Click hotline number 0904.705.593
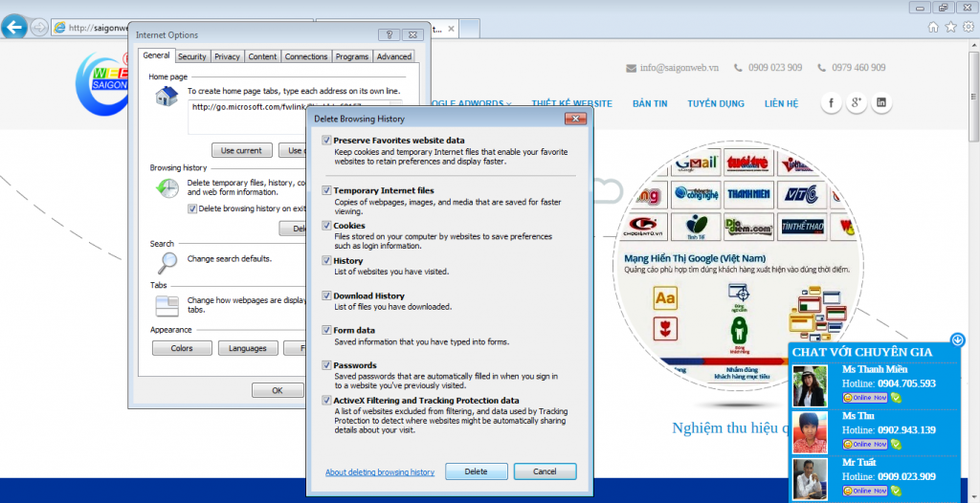 coord(906,383)
